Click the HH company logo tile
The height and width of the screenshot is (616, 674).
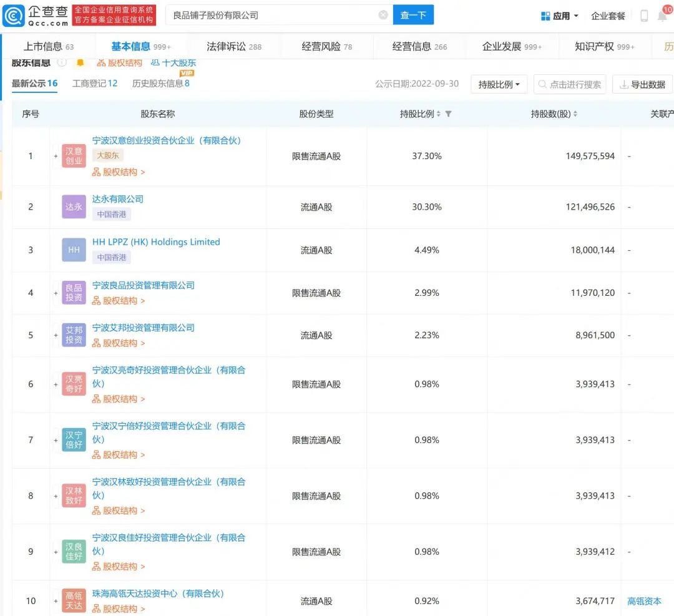click(x=74, y=250)
